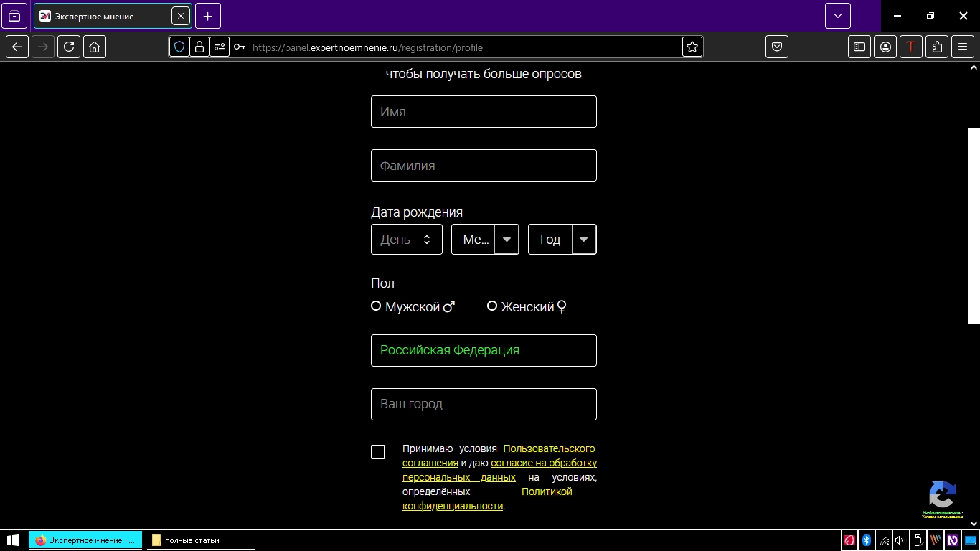Open the Bluetooth tray icon

click(x=867, y=540)
